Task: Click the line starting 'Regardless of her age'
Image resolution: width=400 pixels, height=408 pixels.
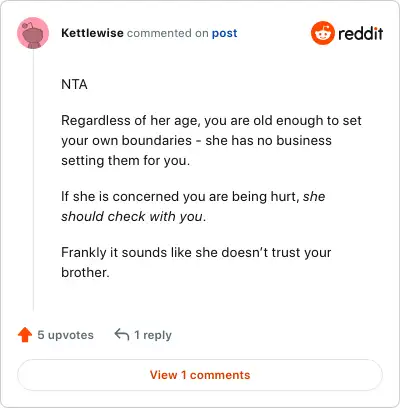Action: click(x=211, y=121)
